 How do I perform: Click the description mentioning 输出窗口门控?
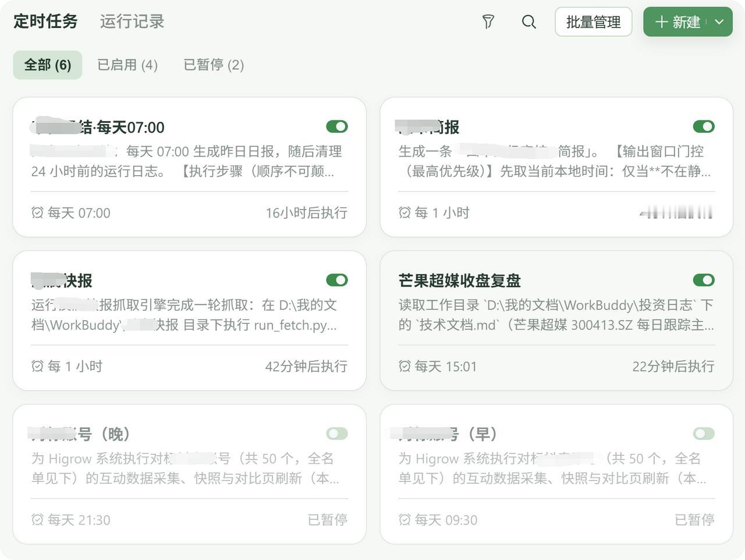click(555, 161)
